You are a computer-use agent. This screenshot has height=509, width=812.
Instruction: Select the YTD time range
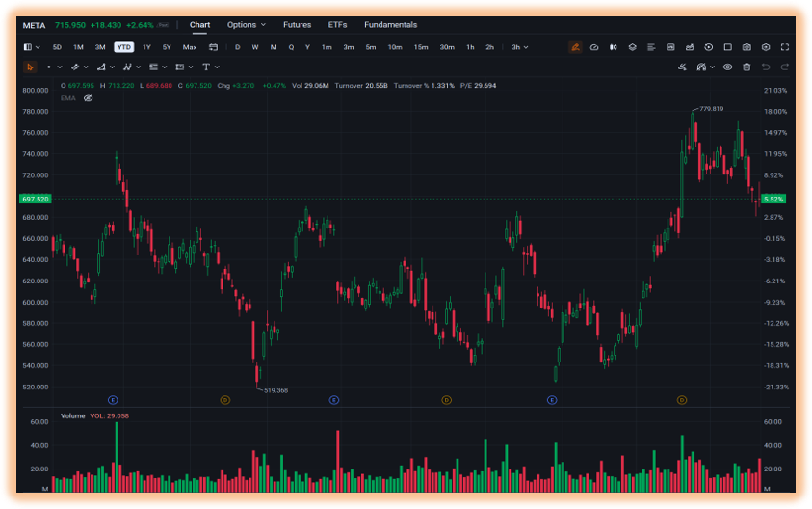tap(123, 47)
